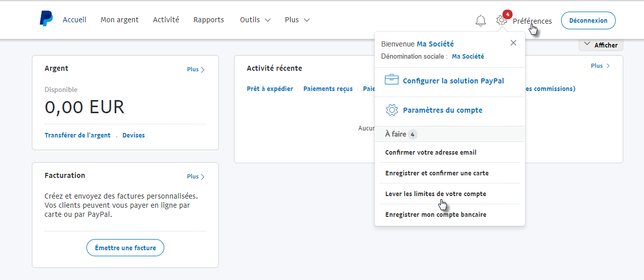The width and height of the screenshot is (644, 280).
Task: Open the Mon argent page
Action: (x=120, y=20)
